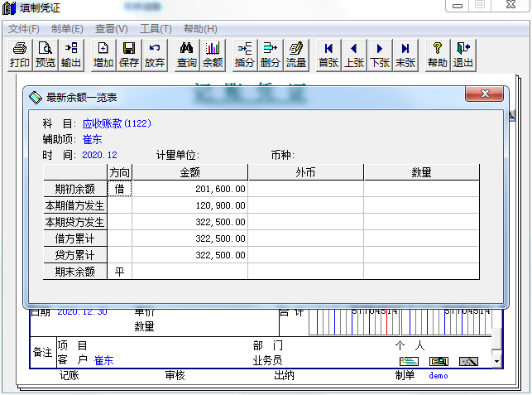This screenshot has height=395, width=532.
Task: Open the 查询 search tool
Action: point(187,55)
